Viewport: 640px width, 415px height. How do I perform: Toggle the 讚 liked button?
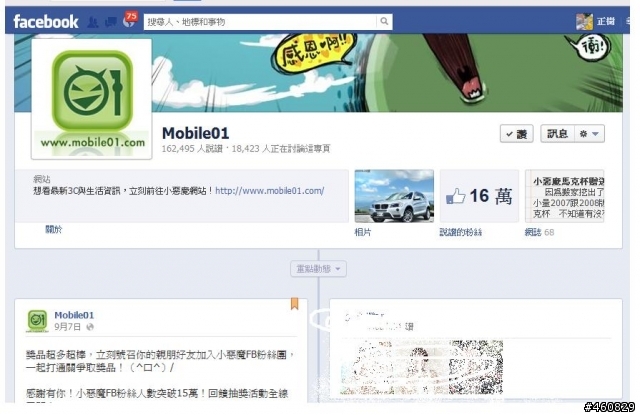[x=517, y=134]
